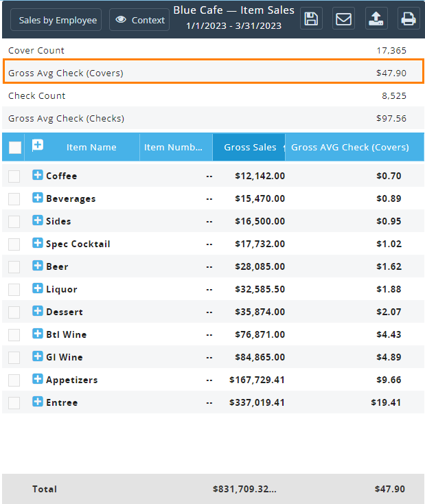Expand the Sides category row
This screenshot has width=425, height=504.
point(38,220)
